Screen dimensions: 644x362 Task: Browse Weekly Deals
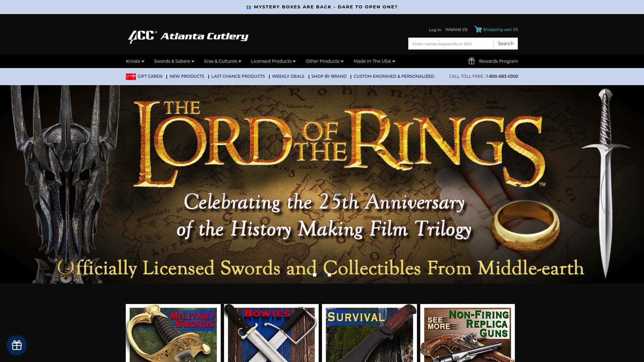(x=288, y=76)
